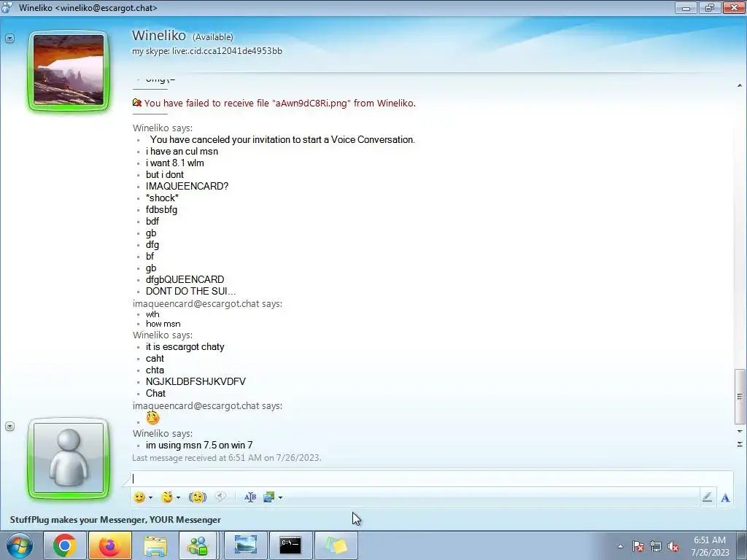Open the wink picker icon
747x560 pixels.
167,497
